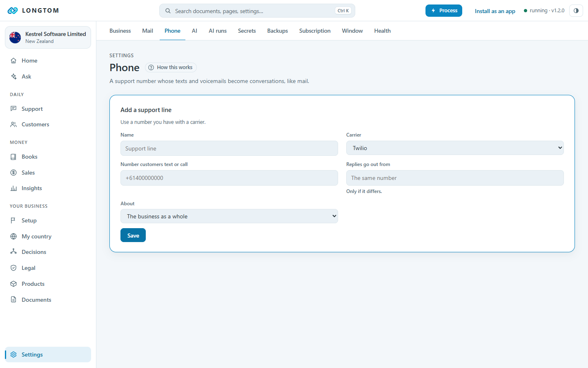
Task: Switch to the Mail tab
Action: [x=147, y=31]
